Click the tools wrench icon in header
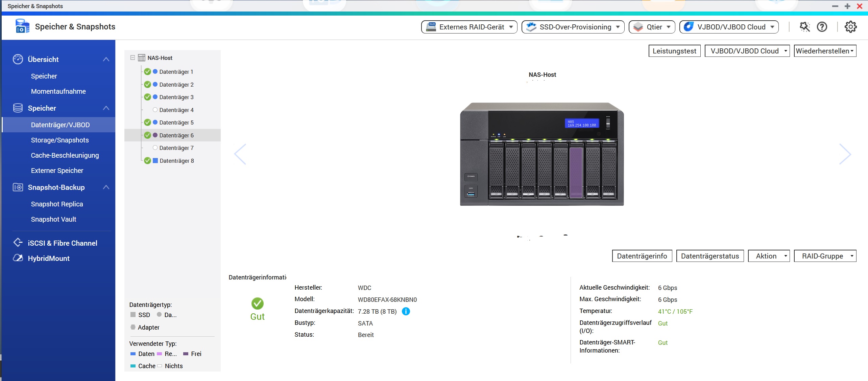 coord(804,27)
